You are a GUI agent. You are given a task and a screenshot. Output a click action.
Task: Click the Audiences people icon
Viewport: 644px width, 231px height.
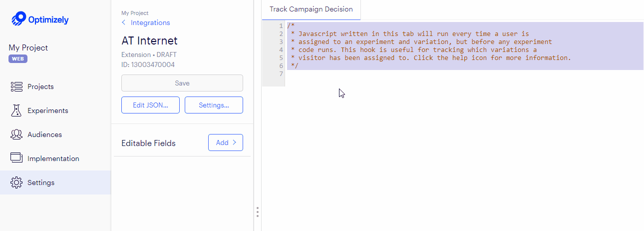coord(16,134)
